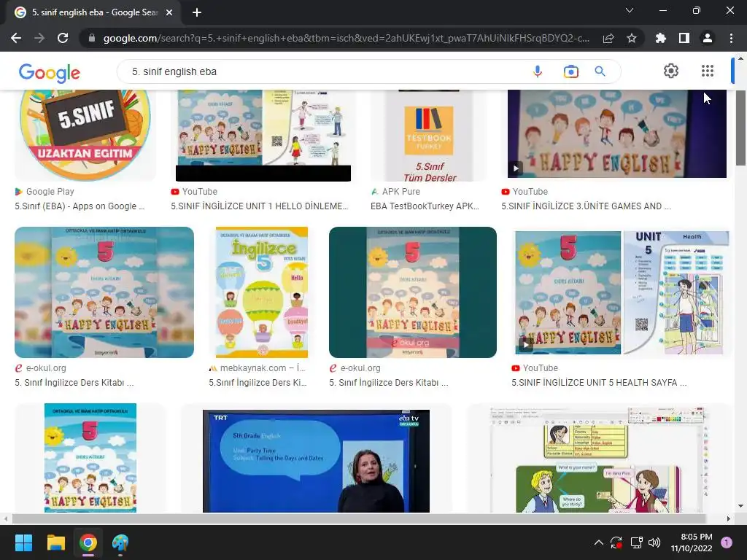Open the Google apps grid

(x=708, y=71)
